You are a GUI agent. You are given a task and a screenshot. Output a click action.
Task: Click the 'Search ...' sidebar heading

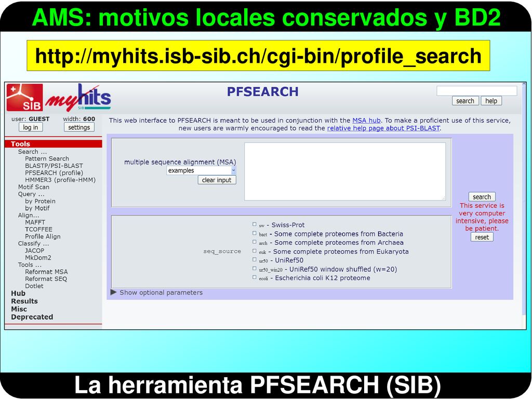tap(33, 152)
